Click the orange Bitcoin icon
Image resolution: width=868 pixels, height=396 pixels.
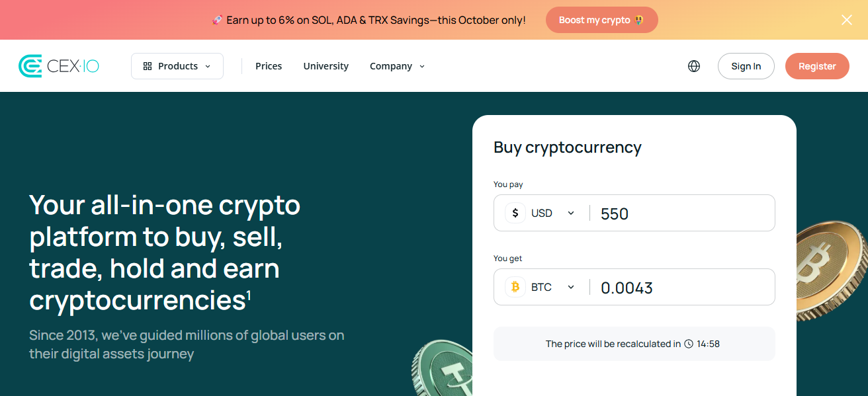(515, 287)
